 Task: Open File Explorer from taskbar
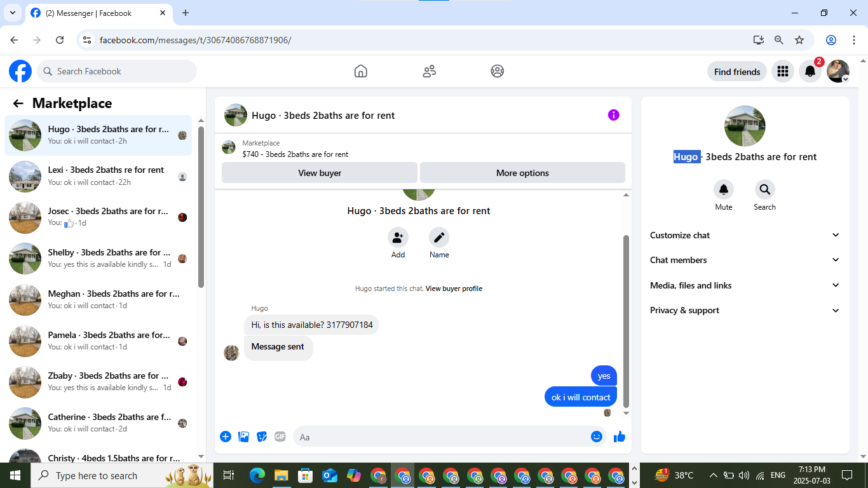281,475
